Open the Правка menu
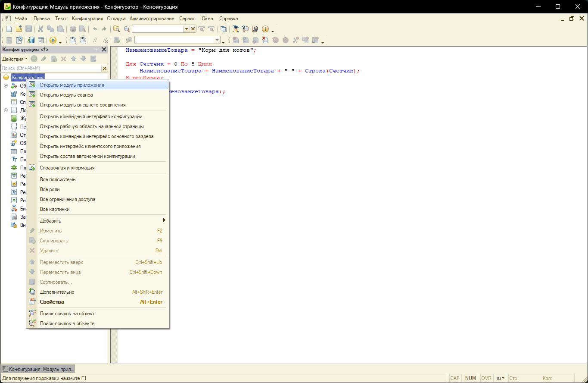Screen dimensions: 588x383 coord(41,19)
